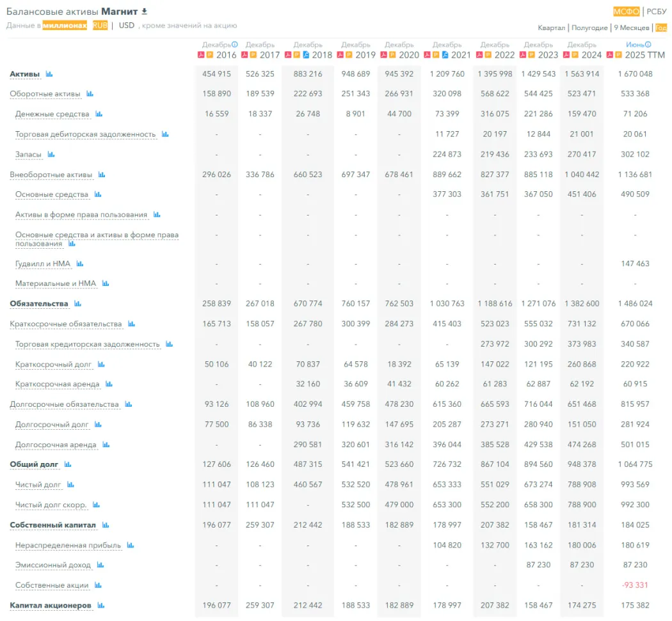Select the МСФО reporting standard
Screen dimensions: 672x621
pos(627,12)
